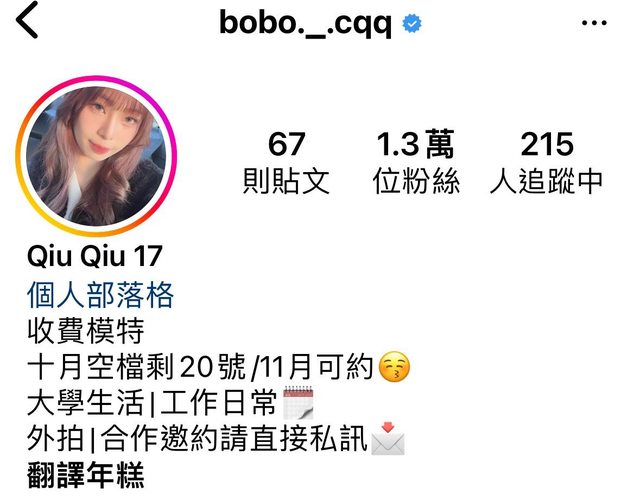Open the three-dot more options menu

pos(594,23)
